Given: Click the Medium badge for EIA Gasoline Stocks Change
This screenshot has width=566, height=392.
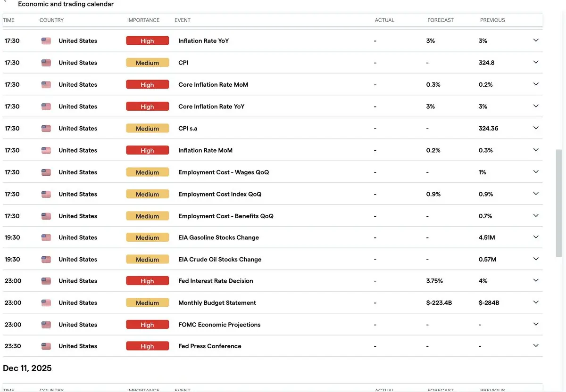Looking at the screenshot, I should click(x=147, y=238).
